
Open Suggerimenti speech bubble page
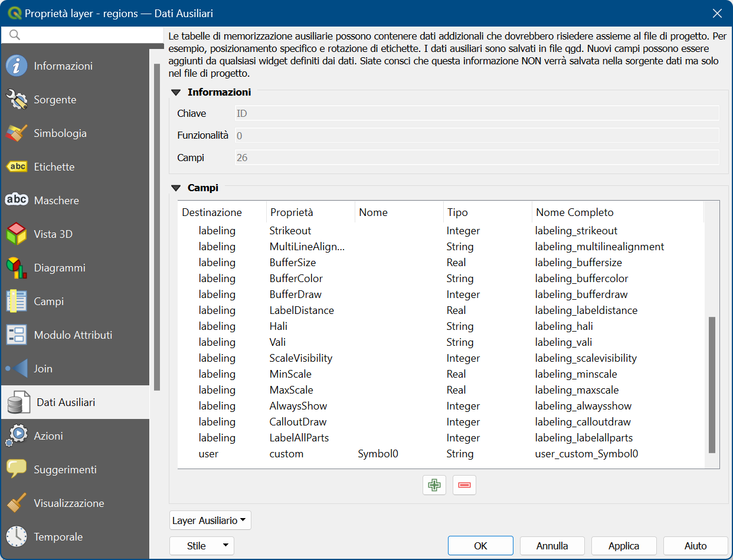pos(75,470)
